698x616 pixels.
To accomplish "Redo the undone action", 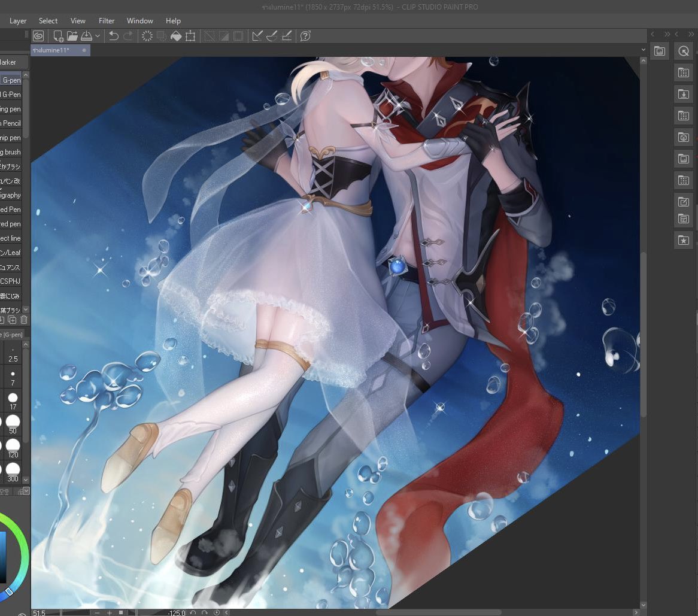I will 128,36.
